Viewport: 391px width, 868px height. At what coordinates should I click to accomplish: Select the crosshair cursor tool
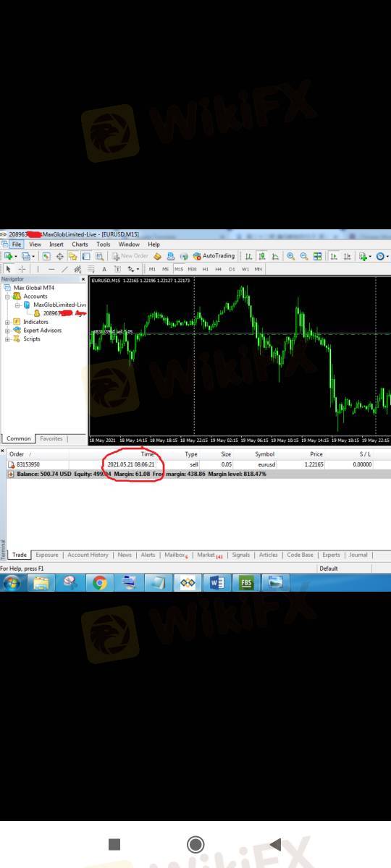(x=22, y=269)
